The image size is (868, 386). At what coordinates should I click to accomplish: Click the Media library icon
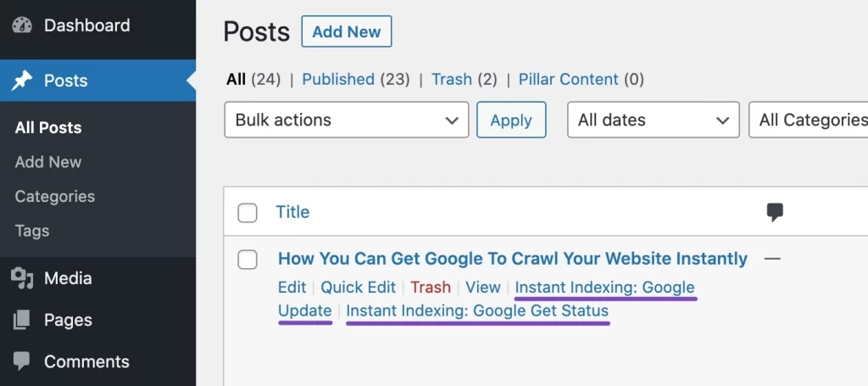click(22, 278)
